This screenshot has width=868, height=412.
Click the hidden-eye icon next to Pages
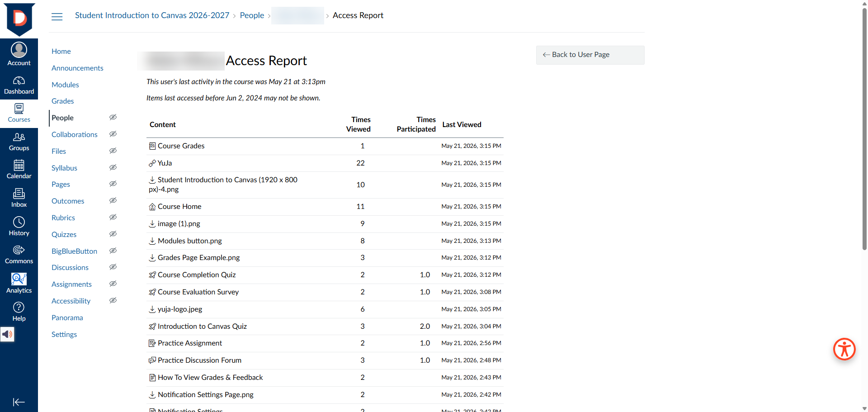coord(113,184)
